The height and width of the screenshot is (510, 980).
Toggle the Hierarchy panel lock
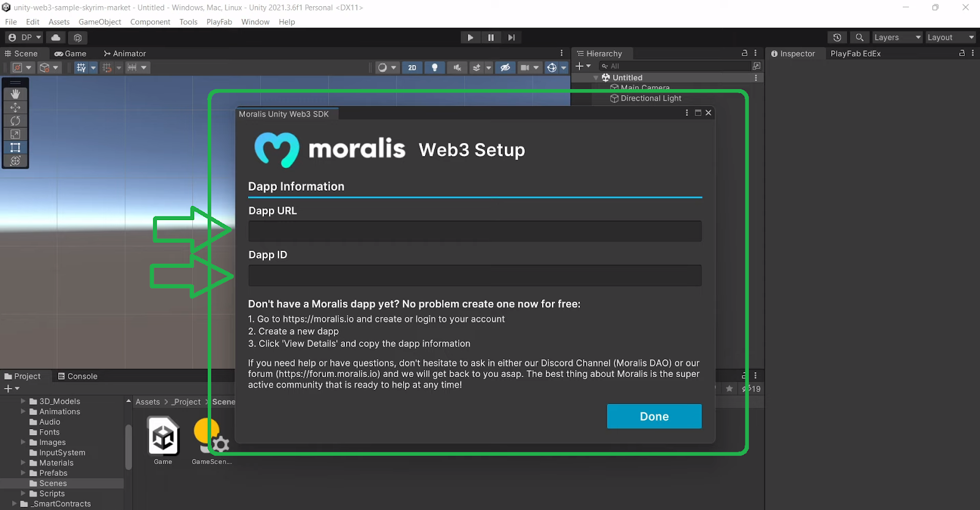point(745,53)
